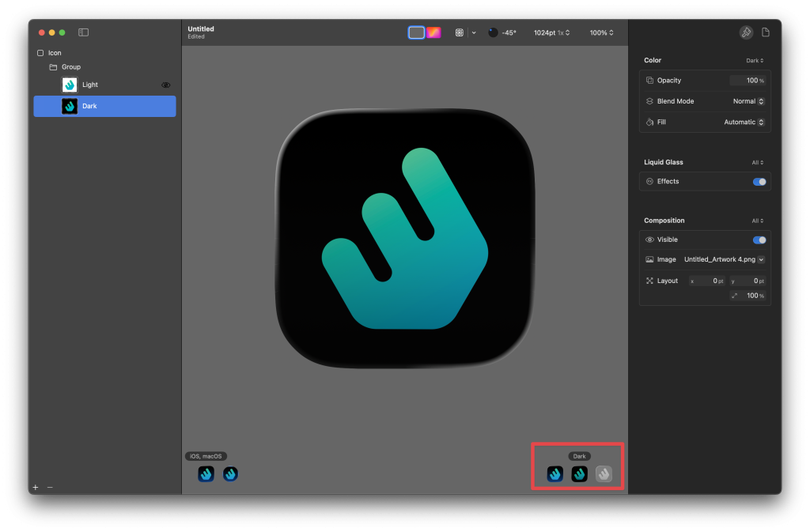Select the Group folder in sidebar

(70, 67)
